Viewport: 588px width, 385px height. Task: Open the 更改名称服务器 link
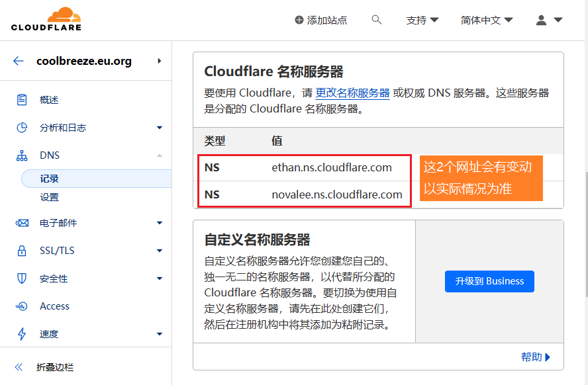tap(352, 93)
